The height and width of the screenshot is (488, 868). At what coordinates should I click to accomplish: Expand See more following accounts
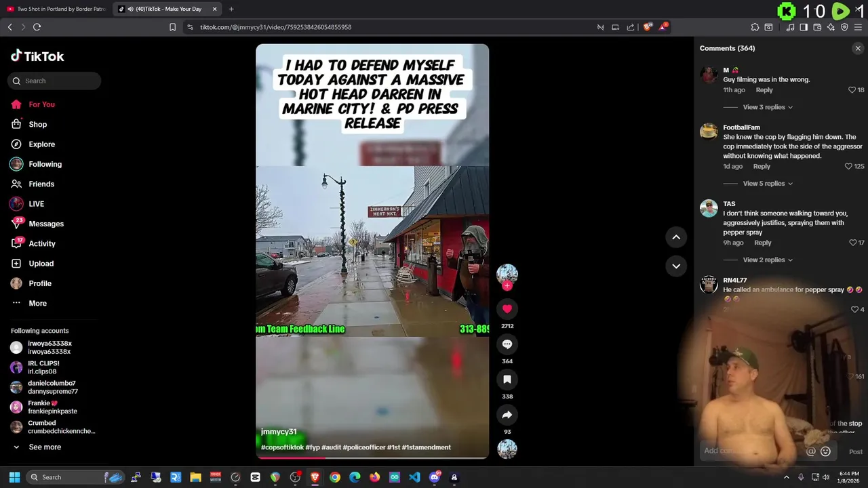click(x=45, y=447)
